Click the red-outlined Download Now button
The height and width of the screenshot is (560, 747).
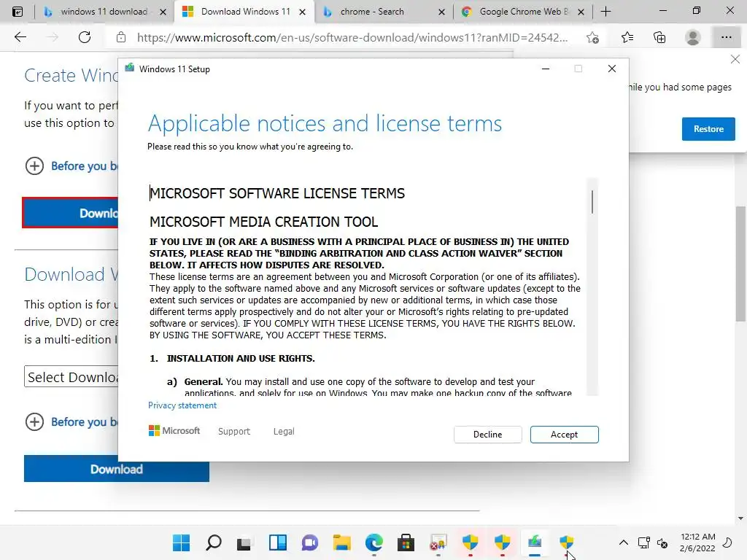pos(71,212)
